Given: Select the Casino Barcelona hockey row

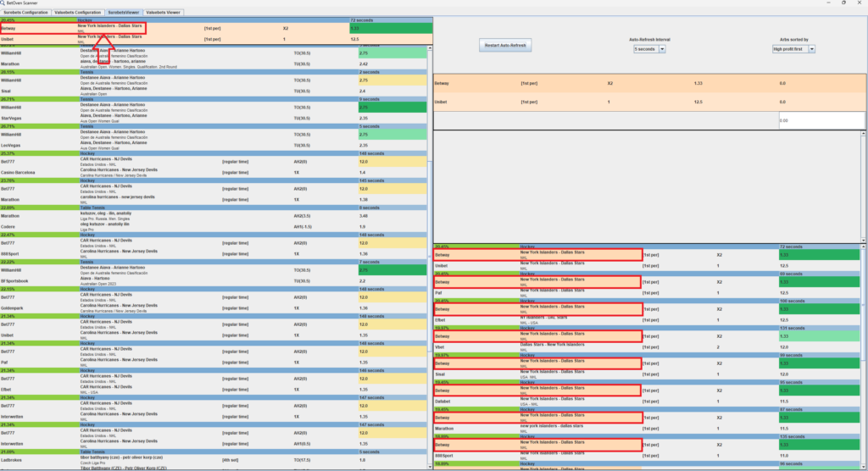Looking at the screenshot, I should (x=214, y=173).
